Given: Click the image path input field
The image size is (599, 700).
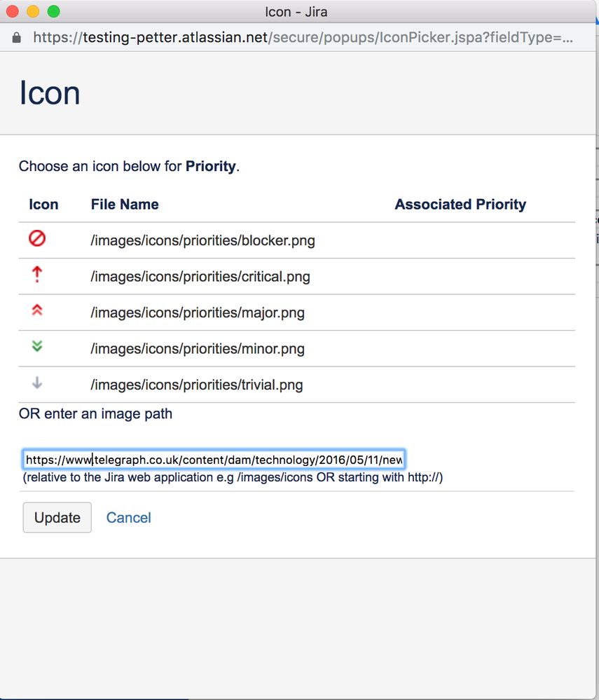Looking at the screenshot, I should (x=214, y=459).
